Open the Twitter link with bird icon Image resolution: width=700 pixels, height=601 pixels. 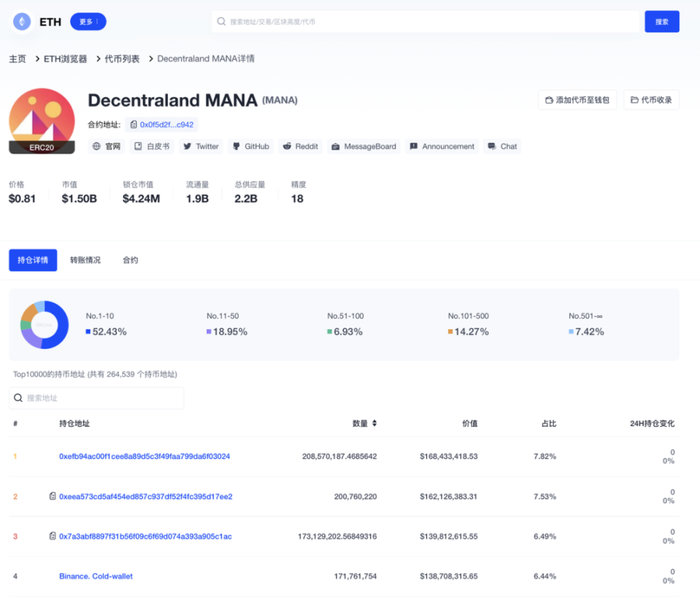click(x=200, y=146)
